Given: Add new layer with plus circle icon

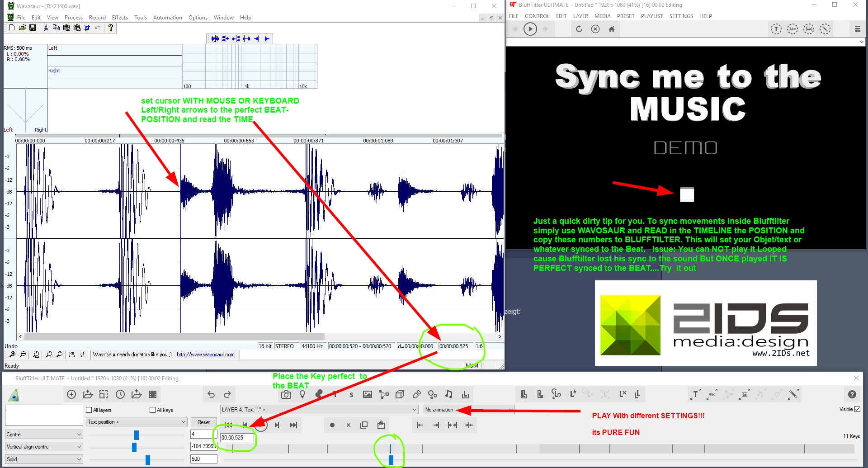Looking at the screenshot, I should point(71,394).
